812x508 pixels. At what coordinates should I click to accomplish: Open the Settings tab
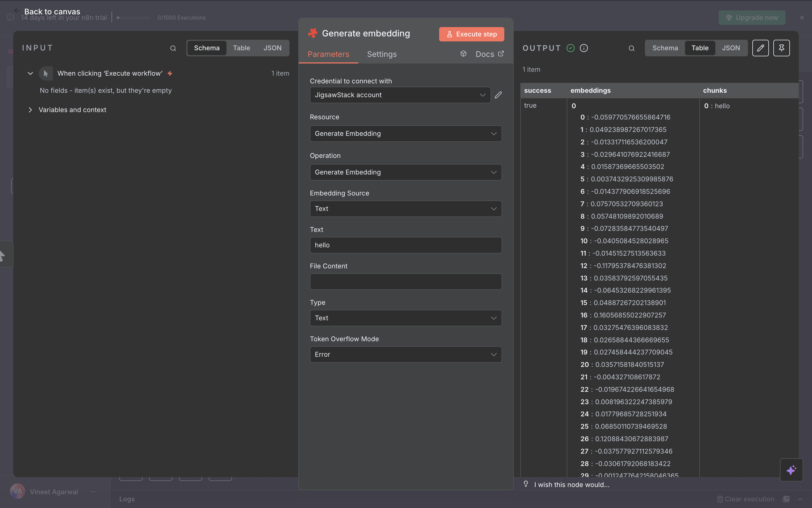(381, 54)
